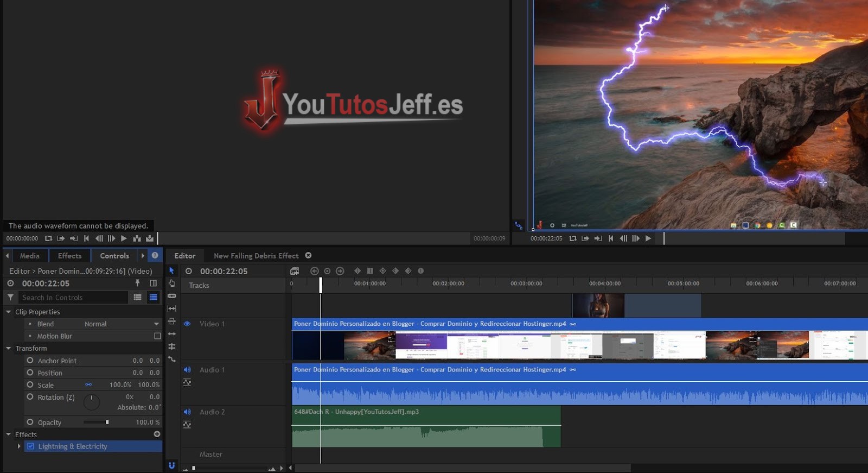Collapse the Transform section
The image size is (868, 473).
click(x=8, y=348)
